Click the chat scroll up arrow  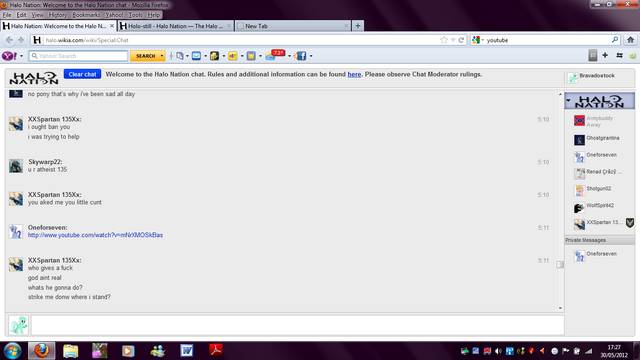560,94
